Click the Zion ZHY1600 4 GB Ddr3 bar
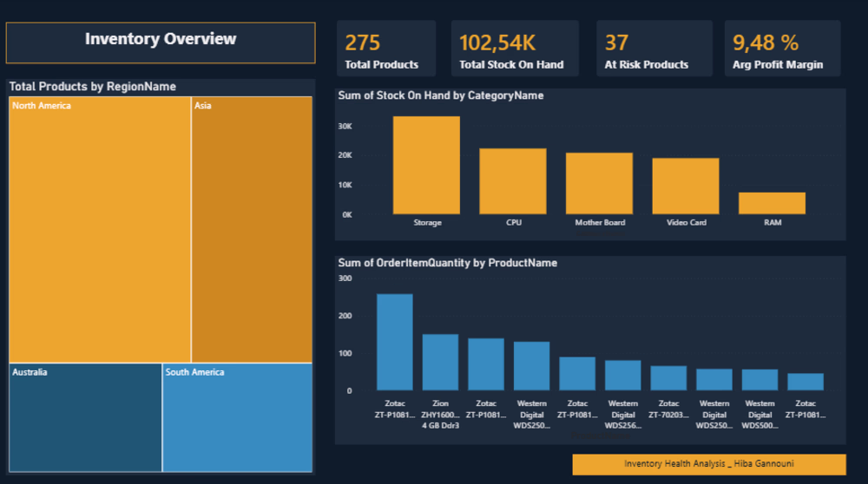Screen dimensions: 868x484 (440, 363)
